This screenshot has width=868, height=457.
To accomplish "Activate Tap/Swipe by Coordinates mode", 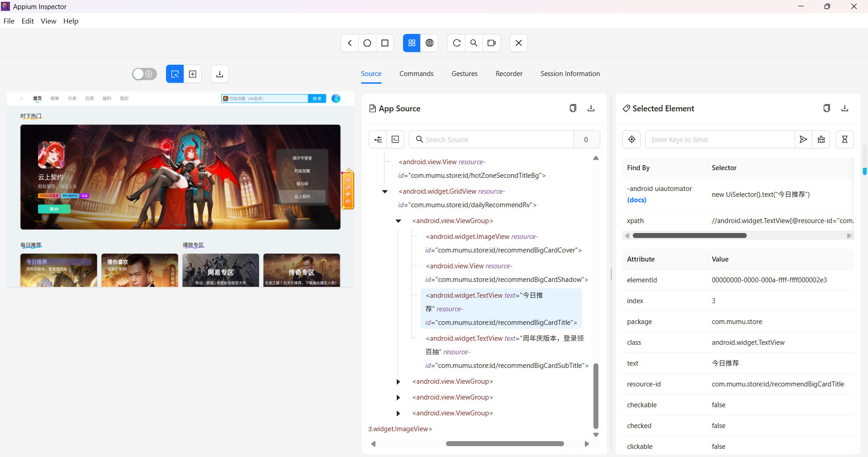I will (x=193, y=74).
